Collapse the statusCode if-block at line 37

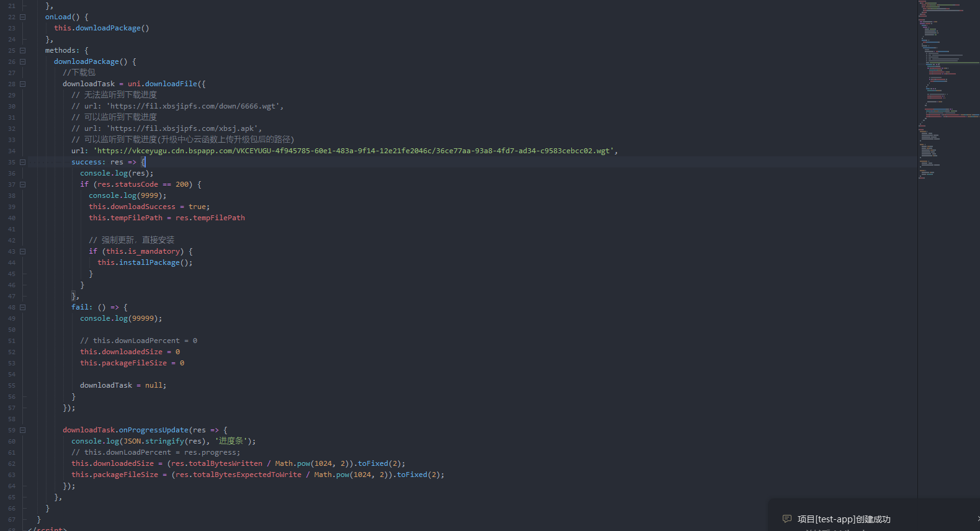(23, 185)
